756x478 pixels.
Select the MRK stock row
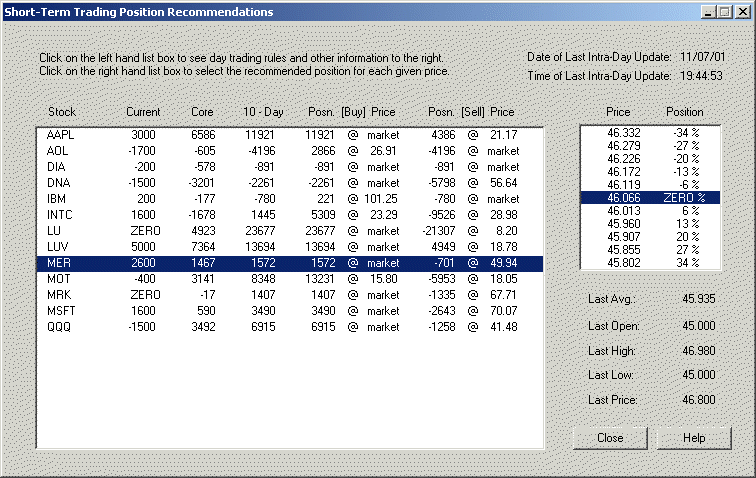(290, 295)
